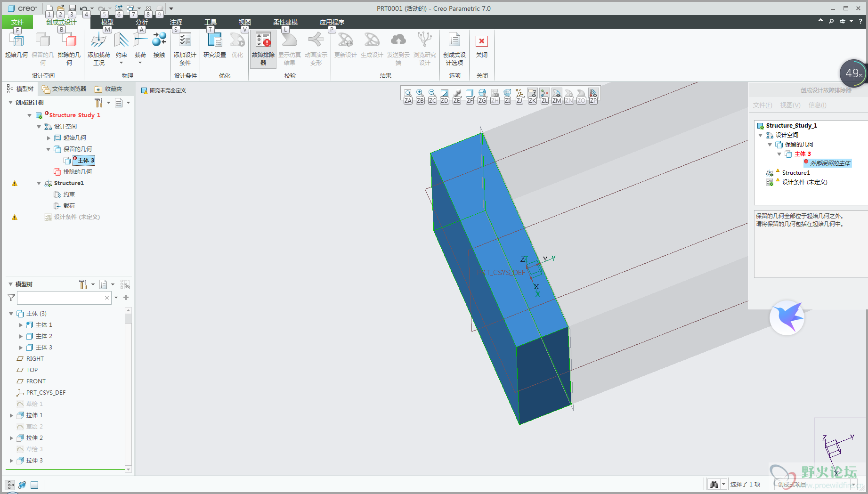Click the 排除的几何 (excluded geometry) tool
Viewport: 868px width, 494px height.
click(x=69, y=49)
